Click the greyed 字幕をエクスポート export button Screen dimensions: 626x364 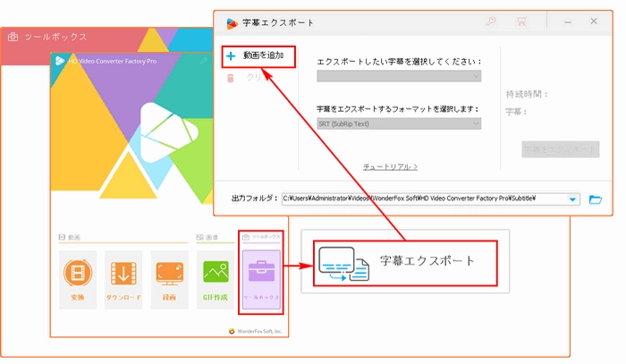coord(560,149)
